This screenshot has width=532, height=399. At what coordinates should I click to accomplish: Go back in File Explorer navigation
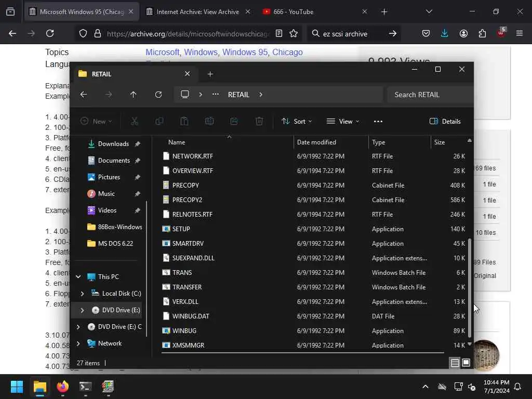point(84,95)
